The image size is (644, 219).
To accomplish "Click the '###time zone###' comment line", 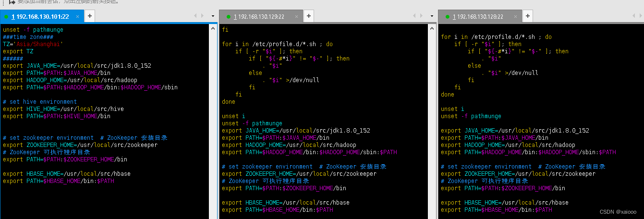I will click(x=28, y=36).
